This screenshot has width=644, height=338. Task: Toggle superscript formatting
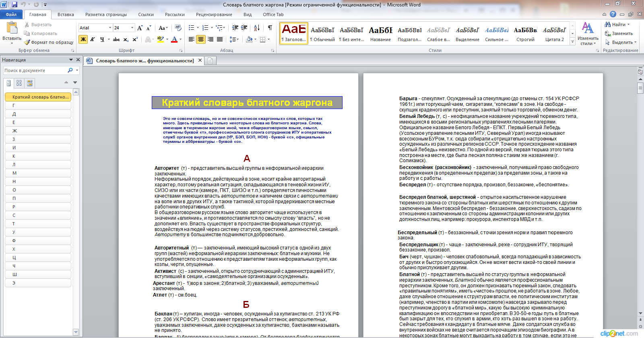pyautogui.click(x=135, y=39)
